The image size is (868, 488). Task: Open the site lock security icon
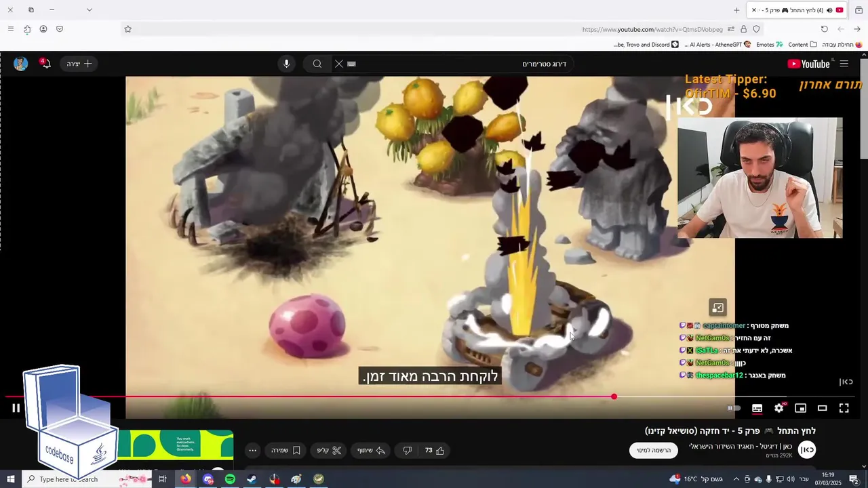pos(743,29)
